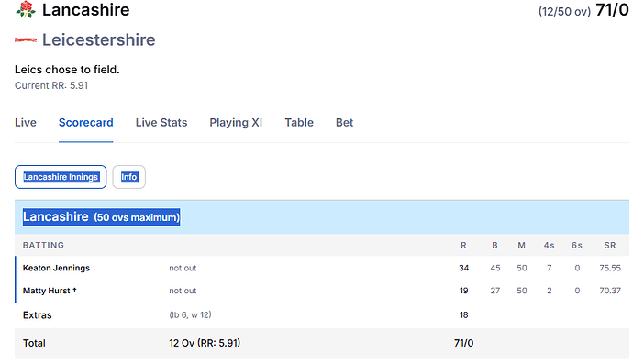Click Matty Hurst's runs value 19
The image size is (633, 364).
463,291
